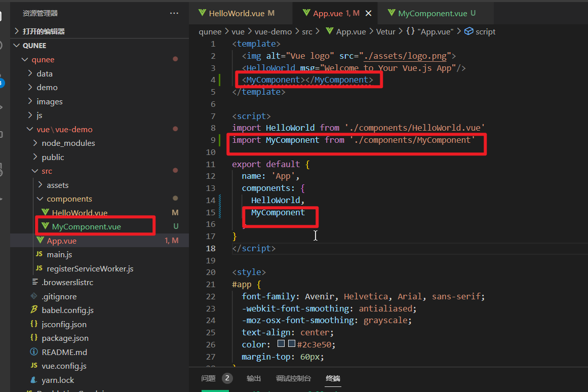
Task: Close the App.vue editor tab
Action: point(369,13)
